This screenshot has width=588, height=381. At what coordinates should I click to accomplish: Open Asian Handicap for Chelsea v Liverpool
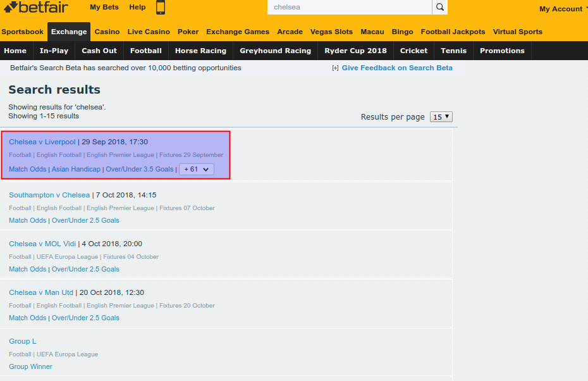coord(76,169)
